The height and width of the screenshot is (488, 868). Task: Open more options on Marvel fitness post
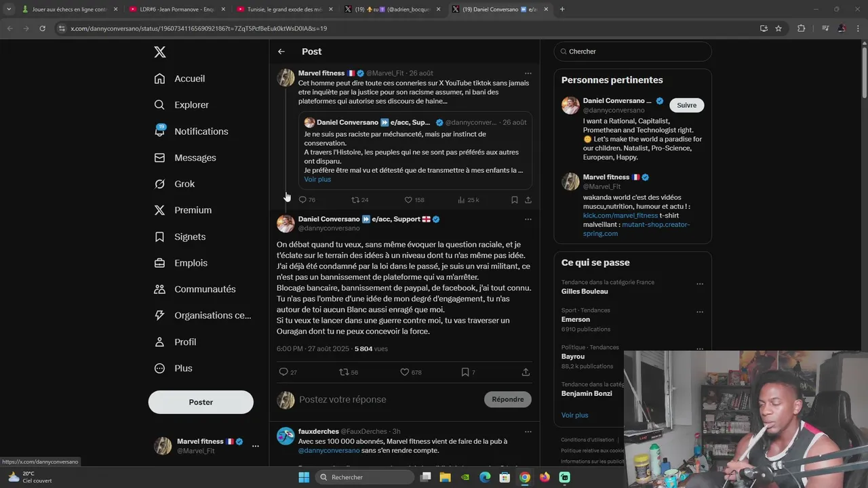click(528, 73)
